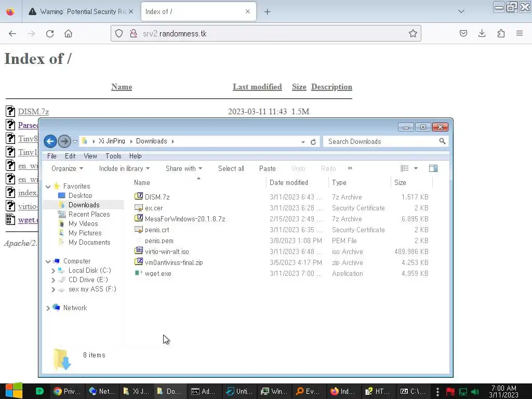Select DISM.7z file in Downloads
Image resolution: width=532 pixels, height=399 pixels.
pos(157,197)
